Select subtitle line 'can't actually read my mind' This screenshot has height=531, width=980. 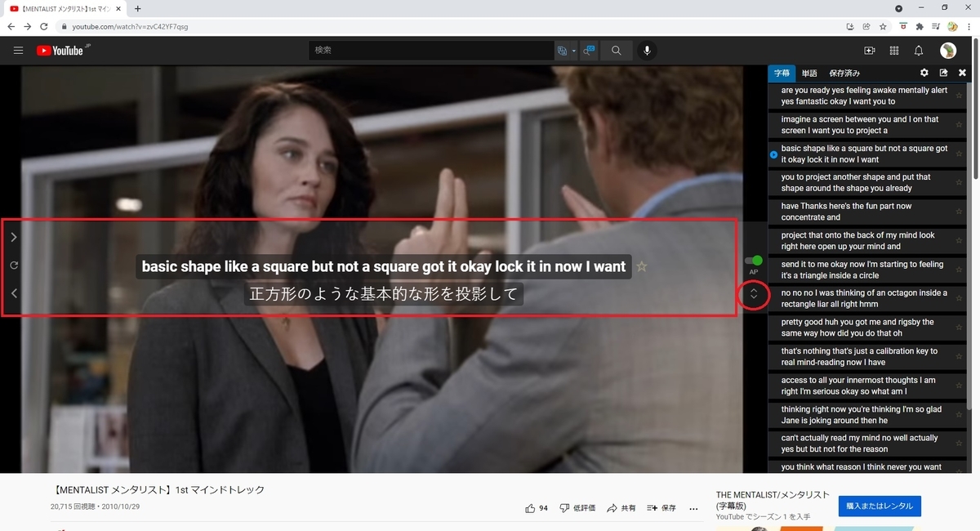coord(866,444)
